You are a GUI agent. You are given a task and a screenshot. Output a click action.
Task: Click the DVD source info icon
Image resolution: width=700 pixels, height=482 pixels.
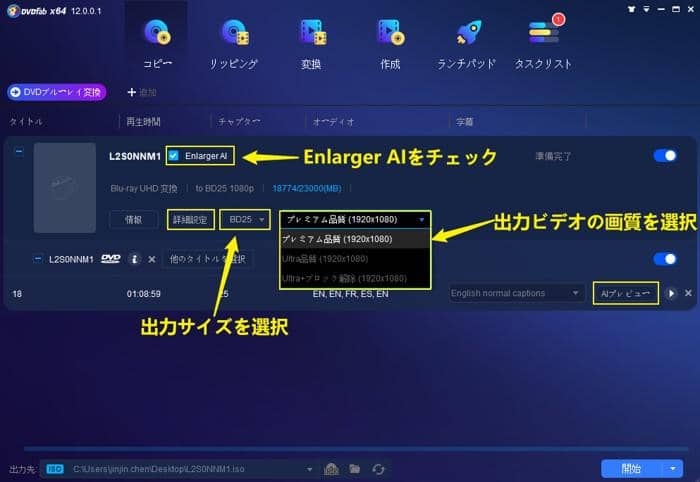coord(134,259)
